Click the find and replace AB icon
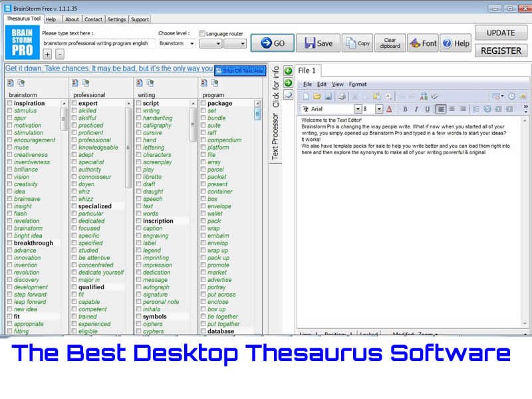Image resolution: width=532 pixels, height=399 pixels. [424, 96]
